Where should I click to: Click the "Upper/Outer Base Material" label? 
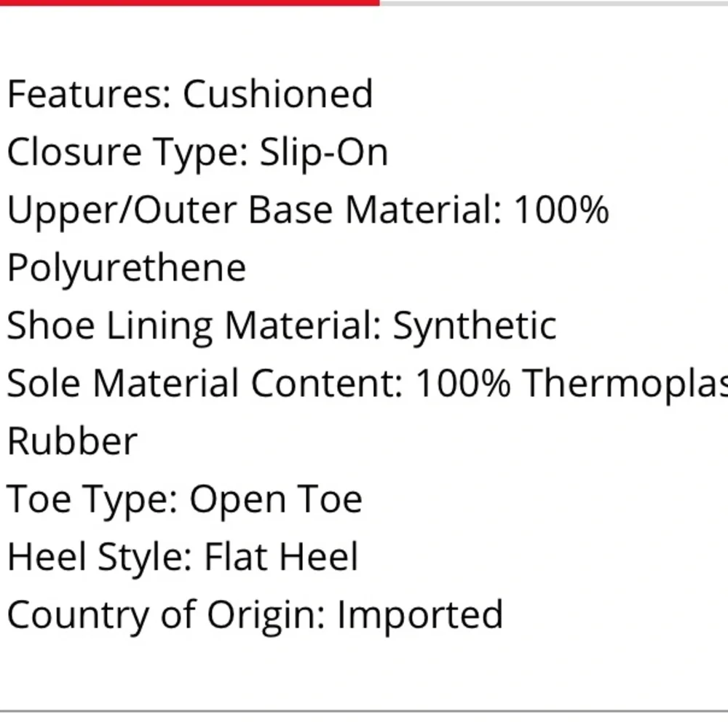[254, 210]
